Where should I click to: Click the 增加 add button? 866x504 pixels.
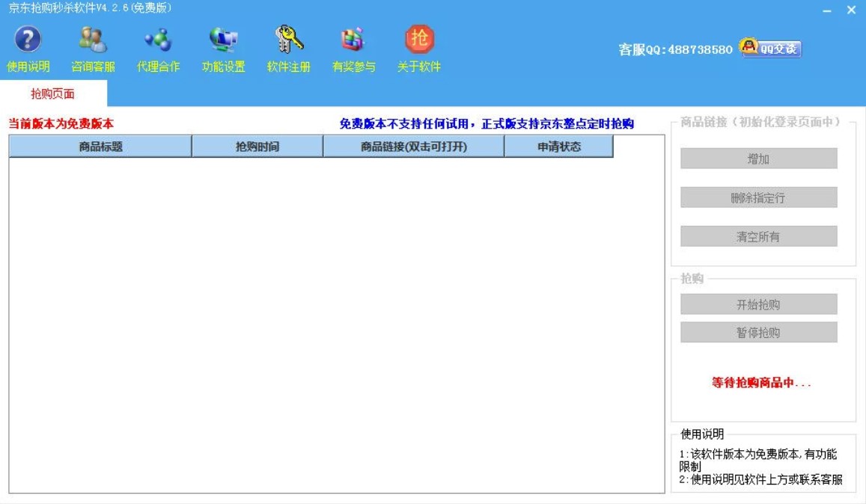[x=758, y=159]
